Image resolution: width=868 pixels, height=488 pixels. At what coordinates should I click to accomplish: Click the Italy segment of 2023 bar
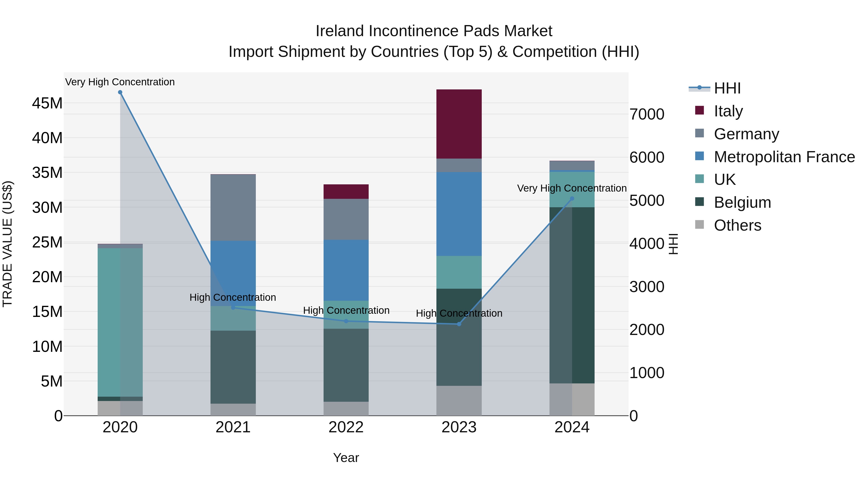[x=459, y=124]
